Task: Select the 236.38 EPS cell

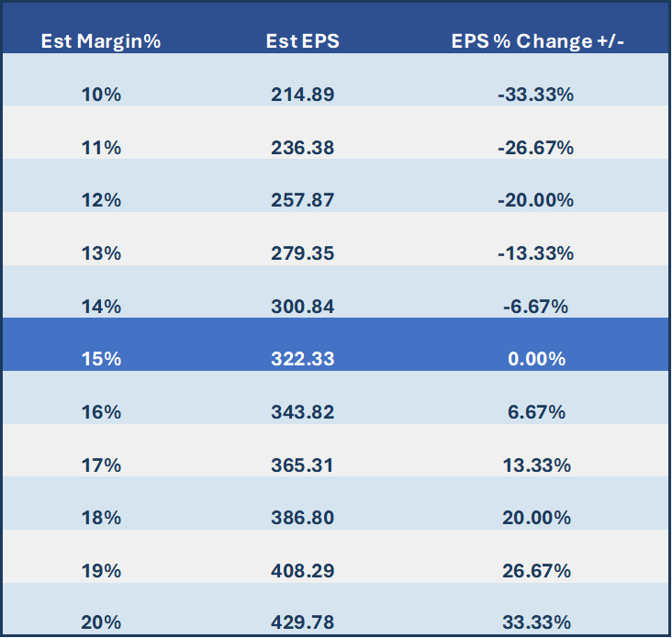Action: [x=302, y=148]
